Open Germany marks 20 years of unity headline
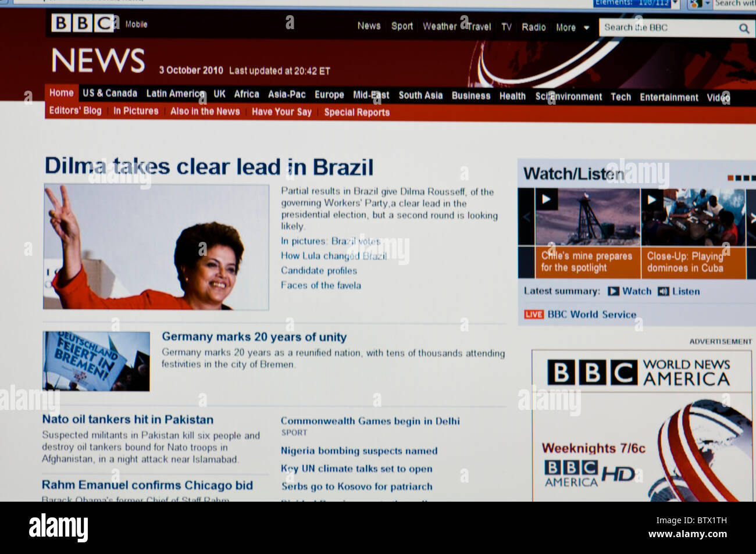Screen dimensions: 756x554 pos(254,337)
